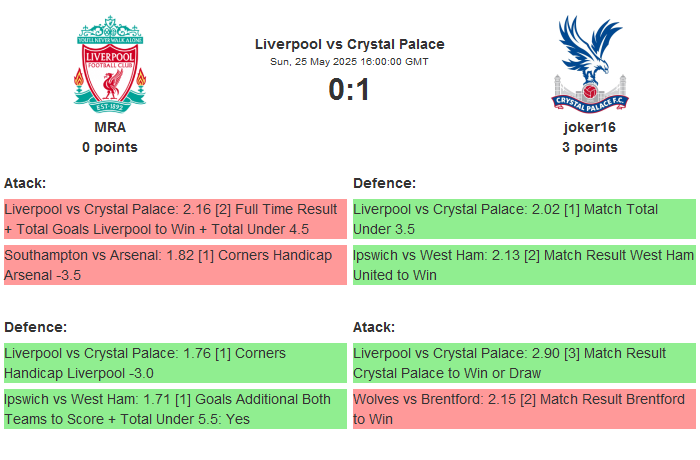The width and height of the screenshot is (700, 460).
Task: Click the Liverpool FC crest logo
Action: point(110,65)
